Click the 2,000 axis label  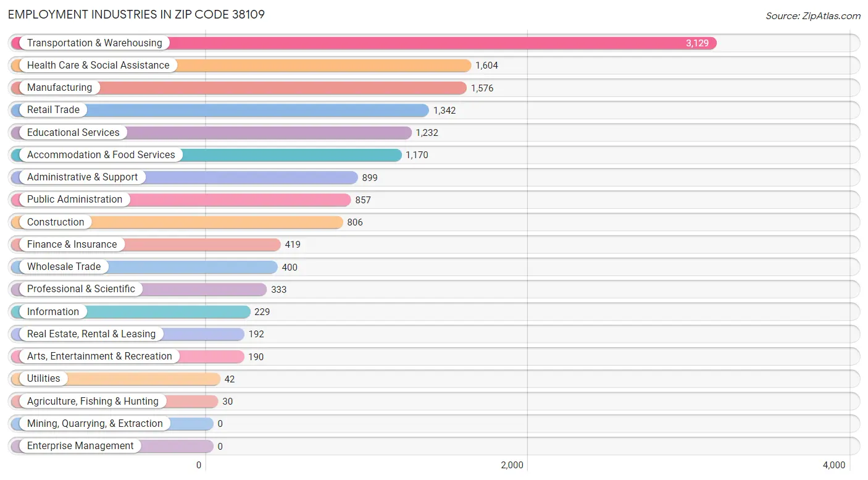point(512,465)
